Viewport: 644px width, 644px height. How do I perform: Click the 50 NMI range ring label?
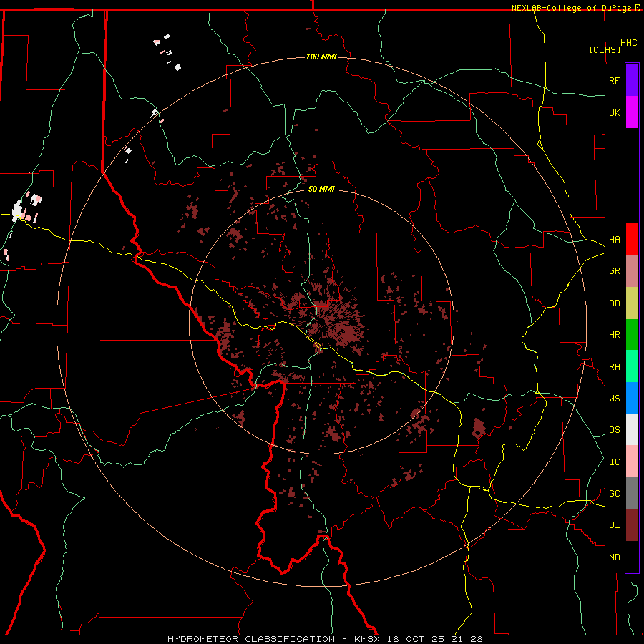321,189
